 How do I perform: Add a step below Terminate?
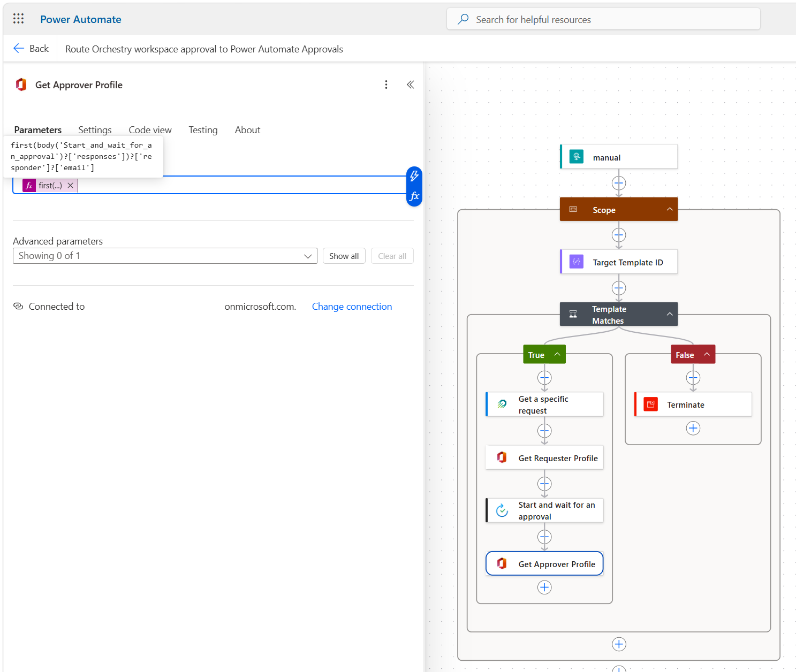coord(693,428)
